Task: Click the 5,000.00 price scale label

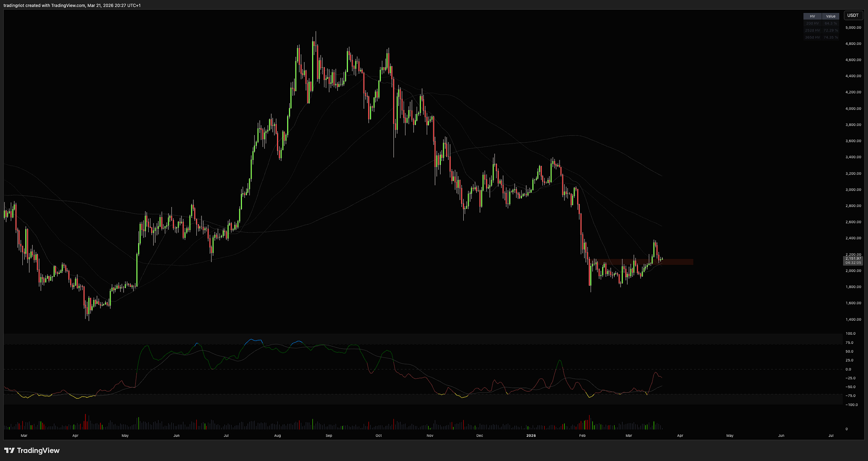Action: [x=853, y=28]
